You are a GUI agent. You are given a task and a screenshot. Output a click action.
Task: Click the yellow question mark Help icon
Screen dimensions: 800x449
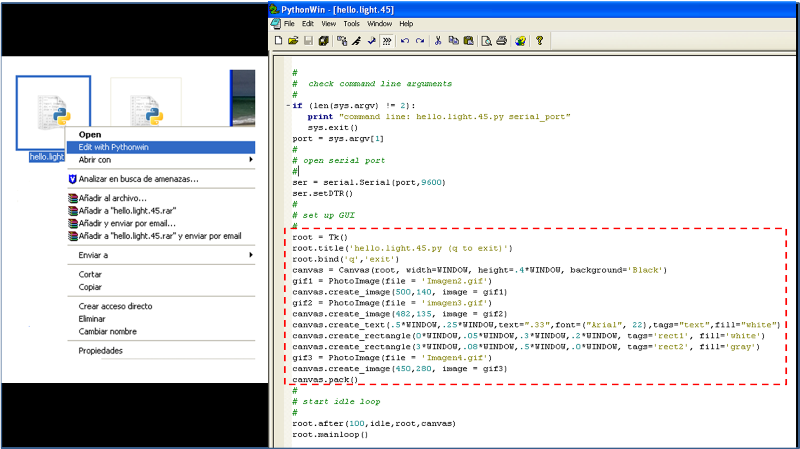[x=539, y=41]
